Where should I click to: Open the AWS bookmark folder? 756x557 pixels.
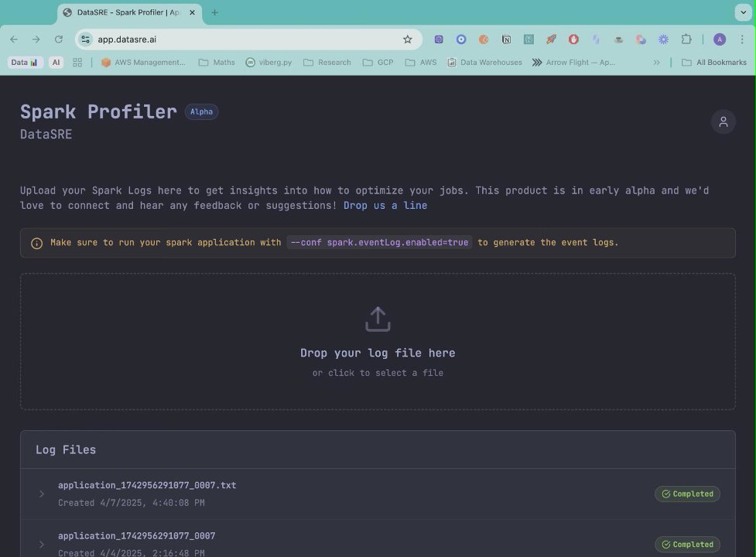tap(421, 62)
